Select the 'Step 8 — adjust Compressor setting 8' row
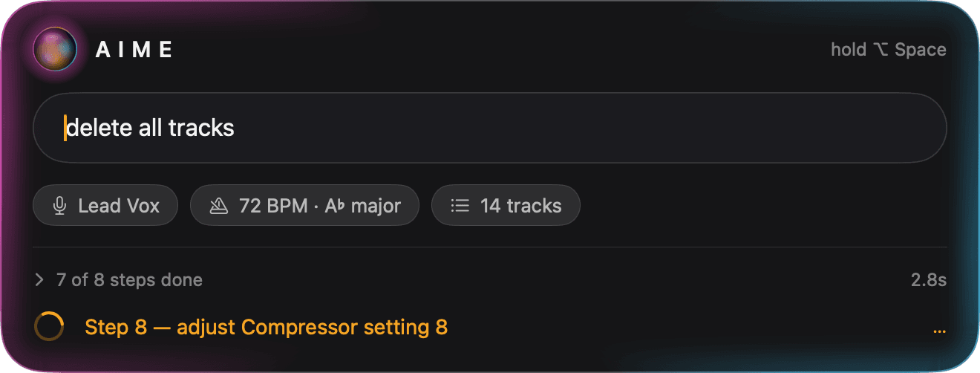This screenshot has width=980, height=373. tap(490, 327)
